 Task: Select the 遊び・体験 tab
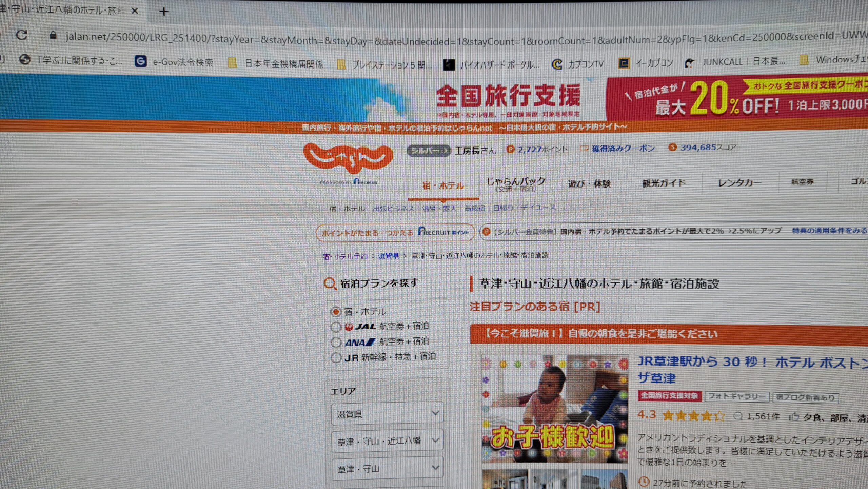point(589,184)
